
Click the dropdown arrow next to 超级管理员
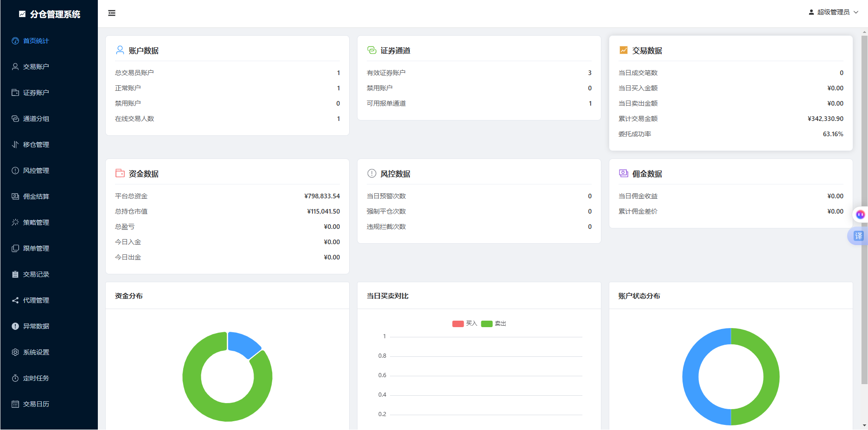click(x=856, y=12)
